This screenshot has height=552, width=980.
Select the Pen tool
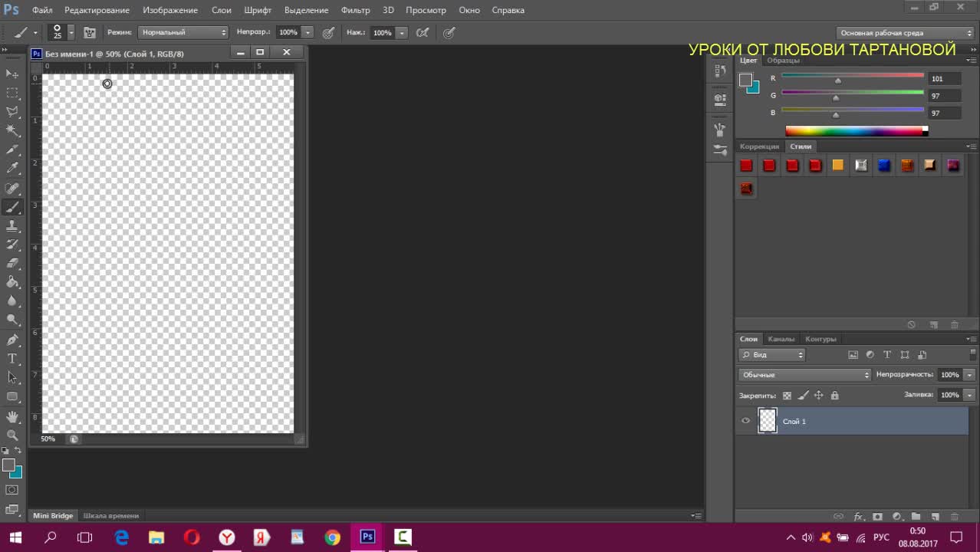click(12, 340)
